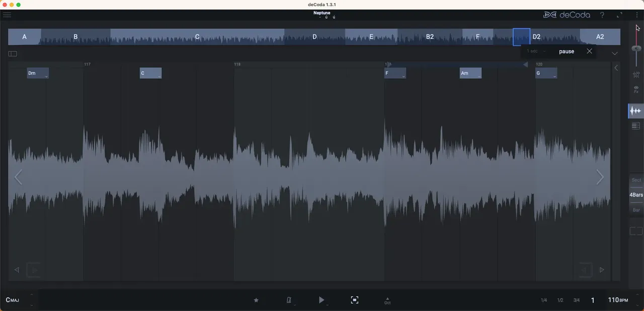Open the Dm chord dropdown

(x=46, y=76)
